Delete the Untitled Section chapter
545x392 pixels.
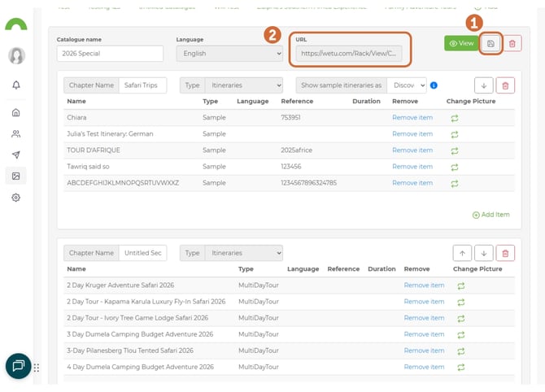(x=505, y=253)
